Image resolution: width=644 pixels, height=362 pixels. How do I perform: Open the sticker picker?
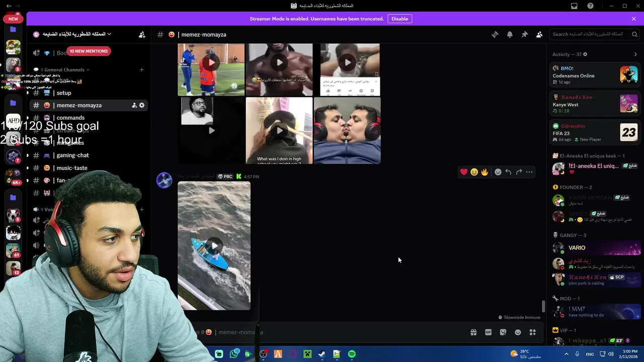[503, 332]
